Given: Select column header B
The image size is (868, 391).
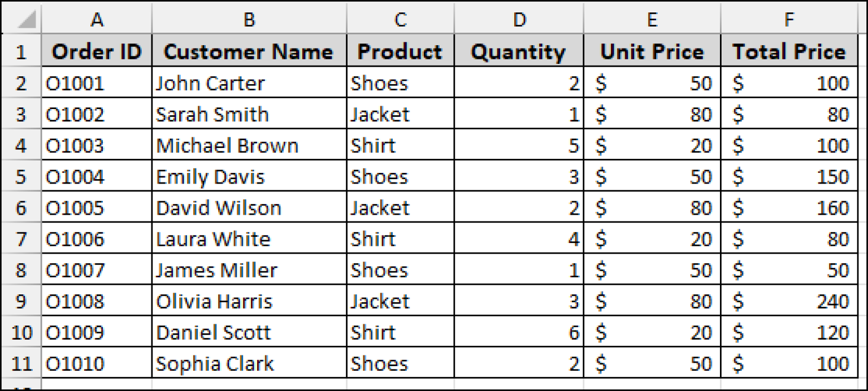Looking at the screenshot, I should coord(249,19).
